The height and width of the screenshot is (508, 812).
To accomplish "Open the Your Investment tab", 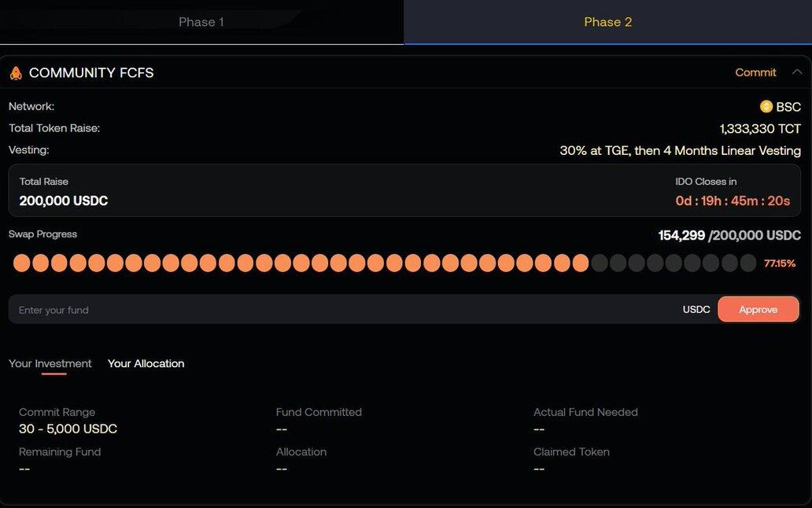I will tap(50, 363).
